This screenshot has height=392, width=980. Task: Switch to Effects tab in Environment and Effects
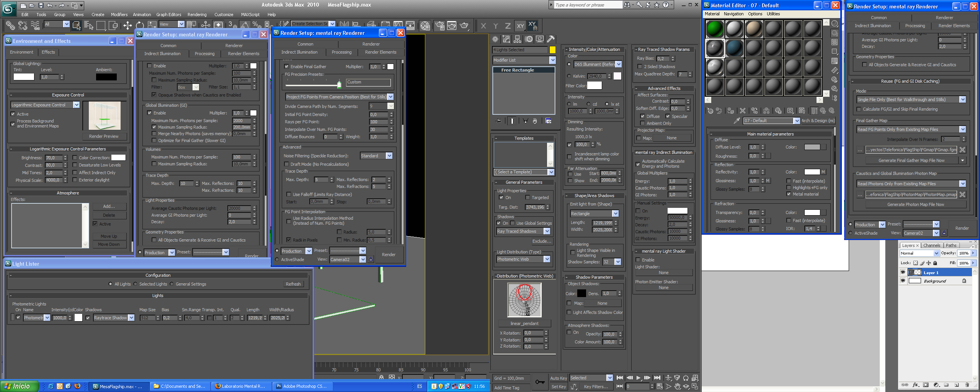coord(48,52)
